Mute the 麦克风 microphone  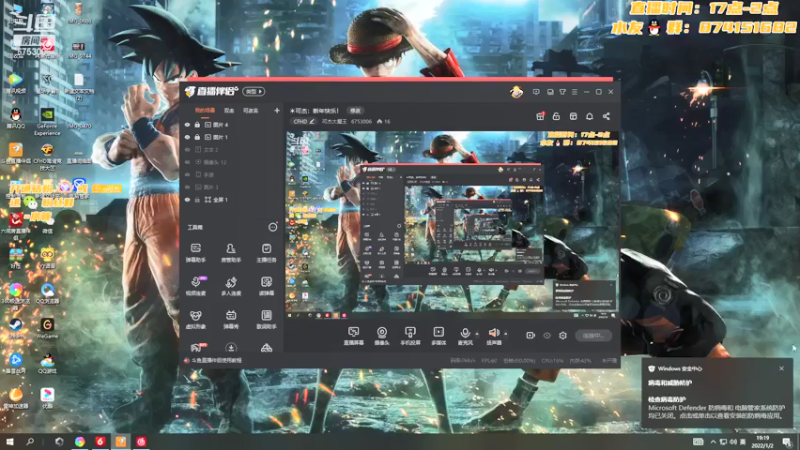click(x=465, y=336)
